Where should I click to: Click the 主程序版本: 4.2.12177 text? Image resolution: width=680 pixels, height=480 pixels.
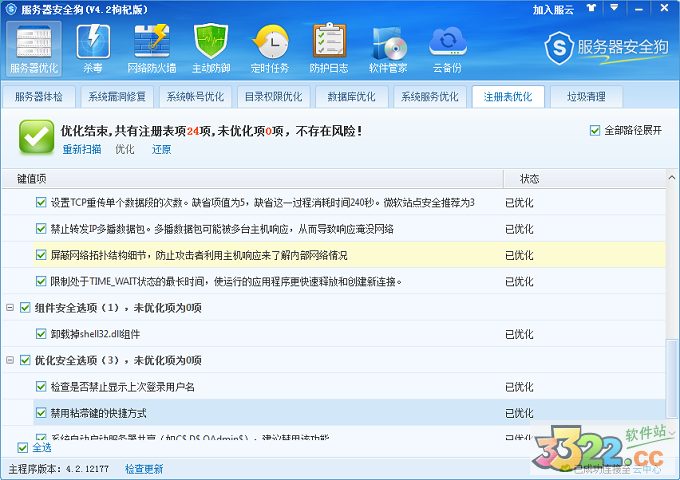coord(59,469)
